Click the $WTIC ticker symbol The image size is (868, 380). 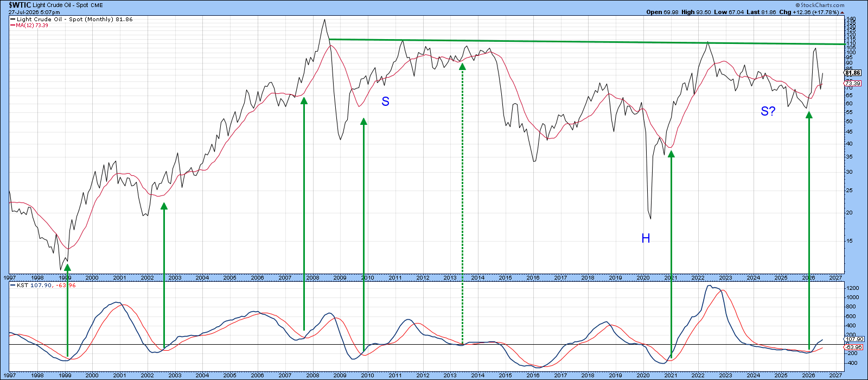click(x=20, y=4)
